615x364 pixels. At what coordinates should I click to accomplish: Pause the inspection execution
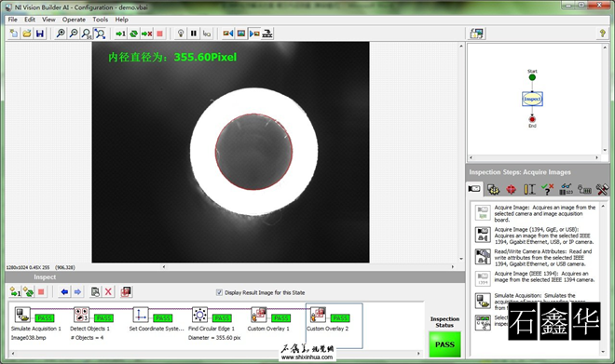click(x=194, y=34)
